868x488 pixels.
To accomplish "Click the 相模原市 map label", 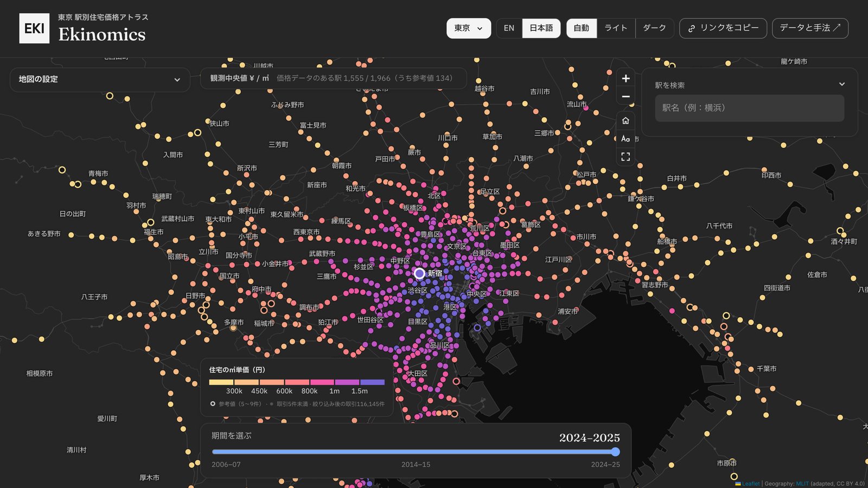I will pos(40,374).
